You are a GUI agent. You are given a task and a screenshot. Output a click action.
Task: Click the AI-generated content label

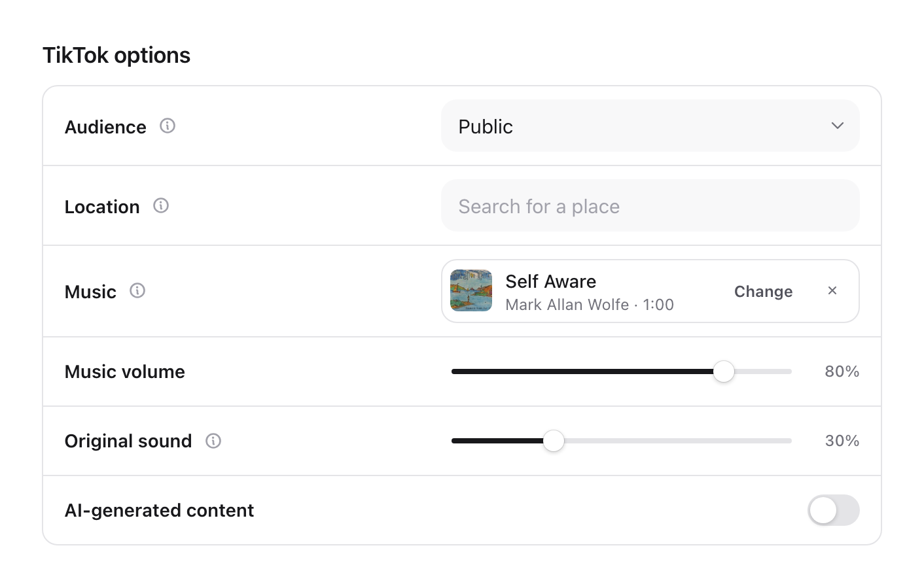tap(159, 510)
